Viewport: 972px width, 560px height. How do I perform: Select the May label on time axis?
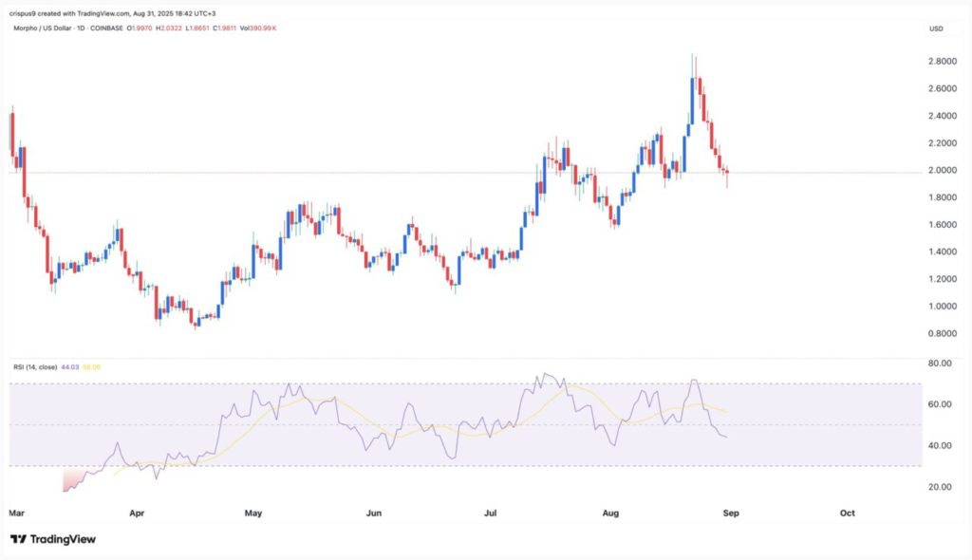[252, 513]
